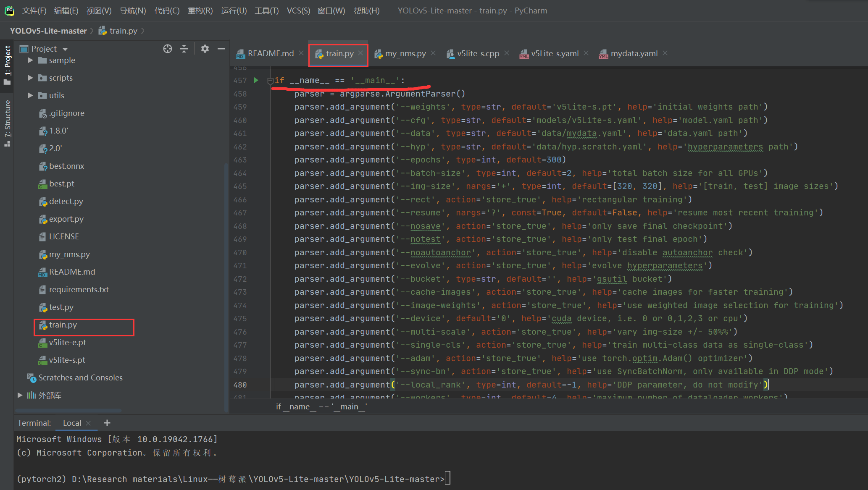Open the 窗口(W) menu
868x490 pixels.
(331, 10)
